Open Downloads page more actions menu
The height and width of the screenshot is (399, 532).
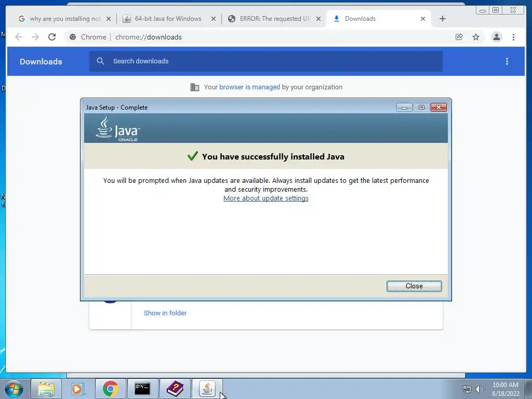tap(507, 61)
